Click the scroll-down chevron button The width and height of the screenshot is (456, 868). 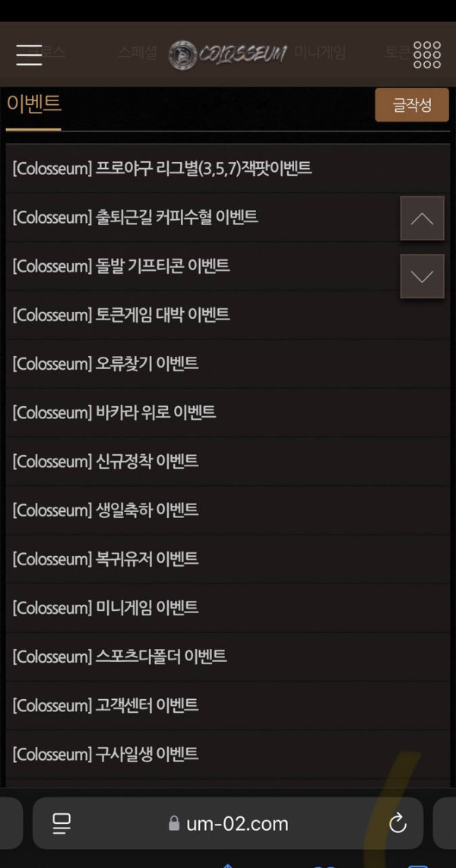point(423,276)
